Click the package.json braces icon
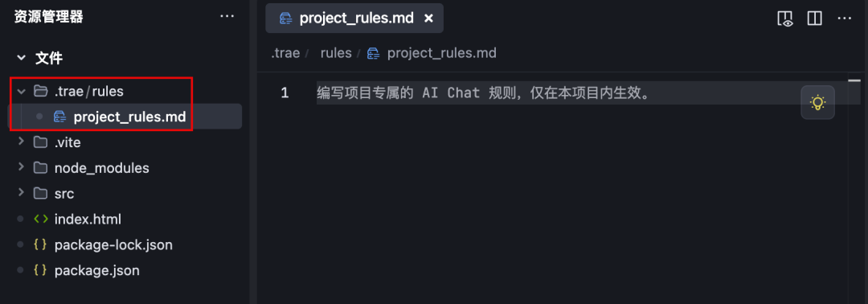The image size is (868, 304). click(40, 270)
